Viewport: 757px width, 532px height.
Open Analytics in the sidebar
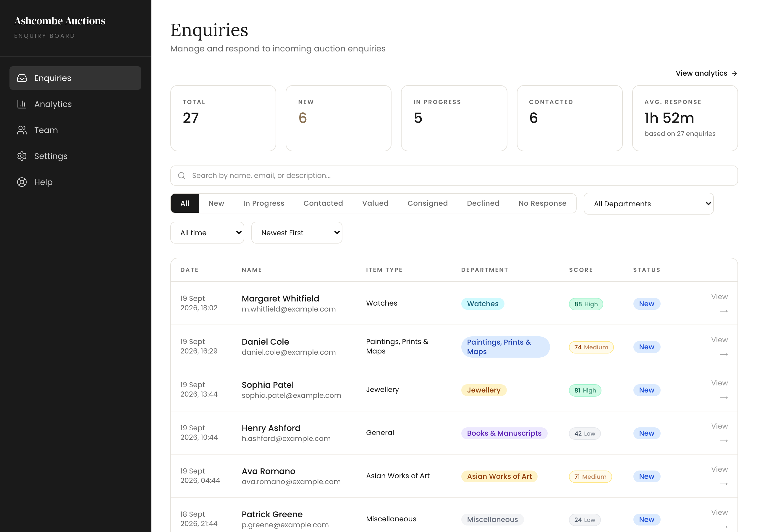click(75, 104)
